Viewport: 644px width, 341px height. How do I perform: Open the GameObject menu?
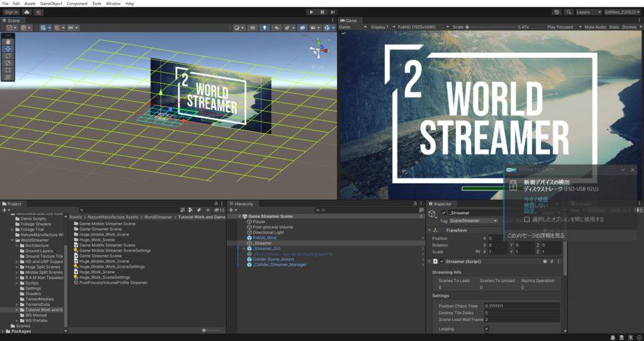click(x=51, y=4)
